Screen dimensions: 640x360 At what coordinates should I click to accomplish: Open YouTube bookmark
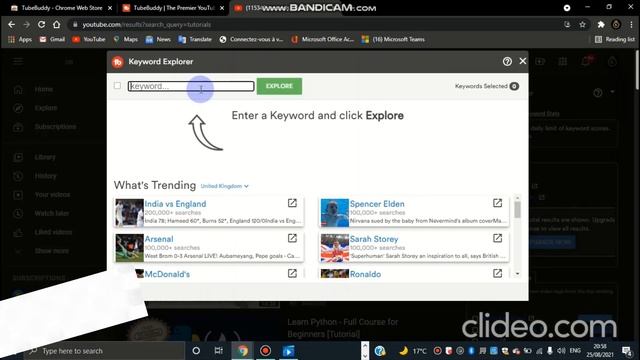(x=89, y=39)
